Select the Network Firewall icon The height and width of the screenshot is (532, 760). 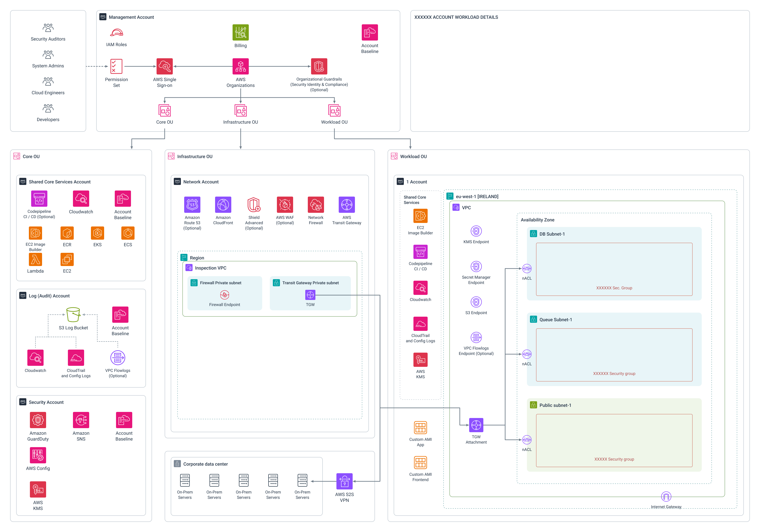(x=316, y=205)
